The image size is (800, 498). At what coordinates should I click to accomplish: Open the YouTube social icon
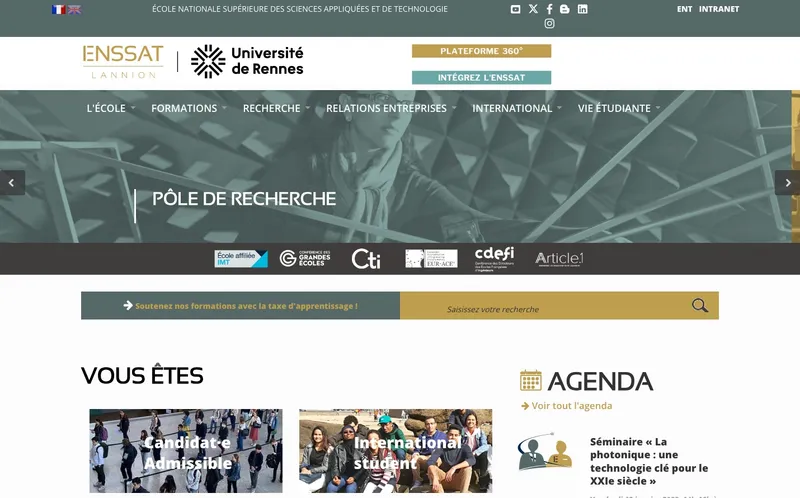click(516, 9)
